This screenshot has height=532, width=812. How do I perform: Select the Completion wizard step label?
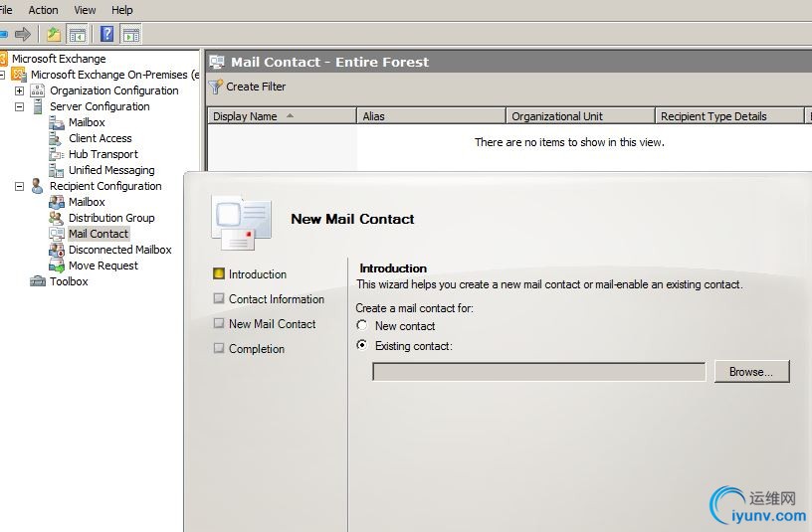coord(257,349)
